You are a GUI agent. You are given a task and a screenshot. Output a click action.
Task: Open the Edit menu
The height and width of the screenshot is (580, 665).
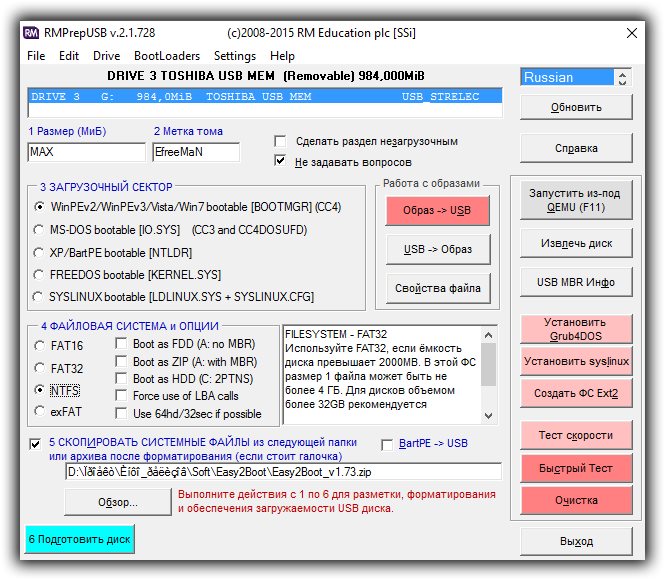pos(69,56)
